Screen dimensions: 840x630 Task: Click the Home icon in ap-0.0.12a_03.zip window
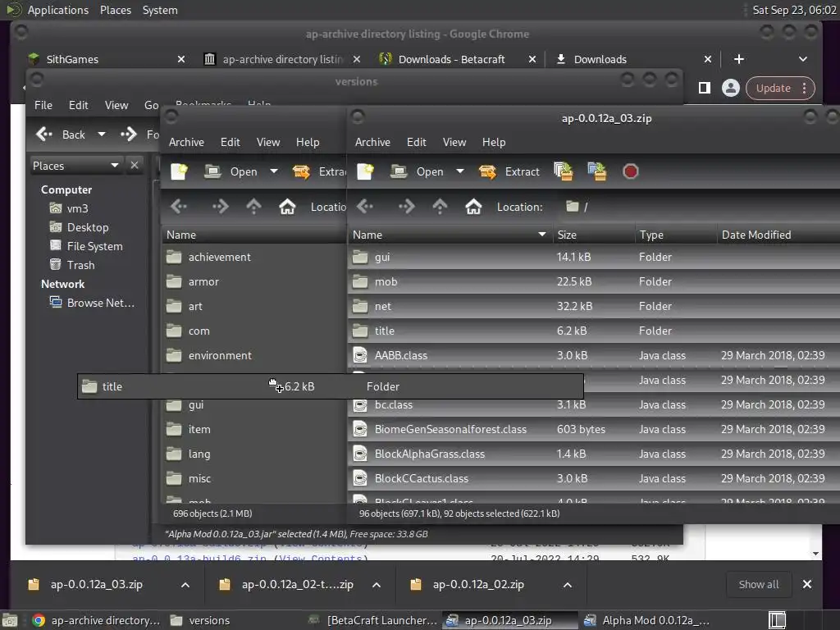point(473,206)
